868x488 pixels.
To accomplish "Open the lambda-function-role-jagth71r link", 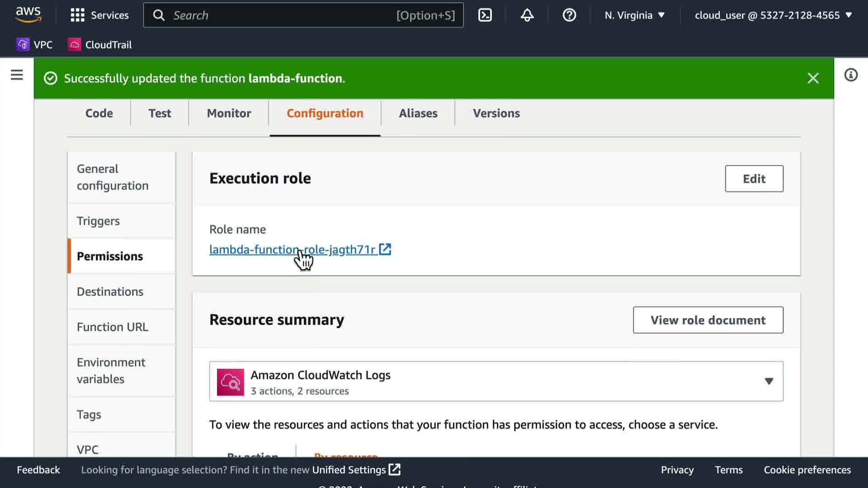I will [x=292, y=249].
